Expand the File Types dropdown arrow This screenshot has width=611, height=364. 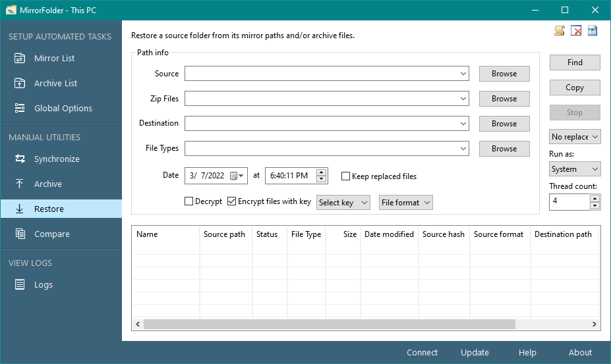[463, 148]
